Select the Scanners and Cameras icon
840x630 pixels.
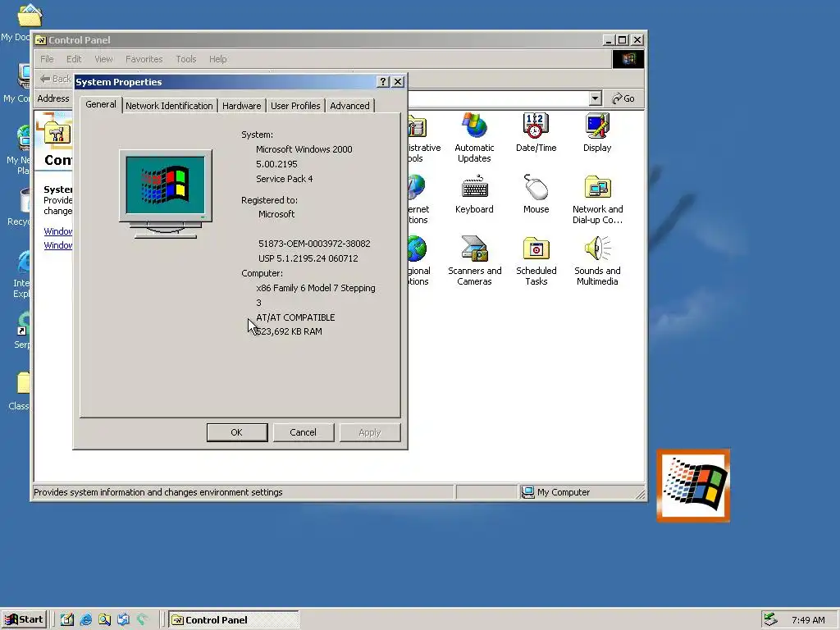(474, 260)
